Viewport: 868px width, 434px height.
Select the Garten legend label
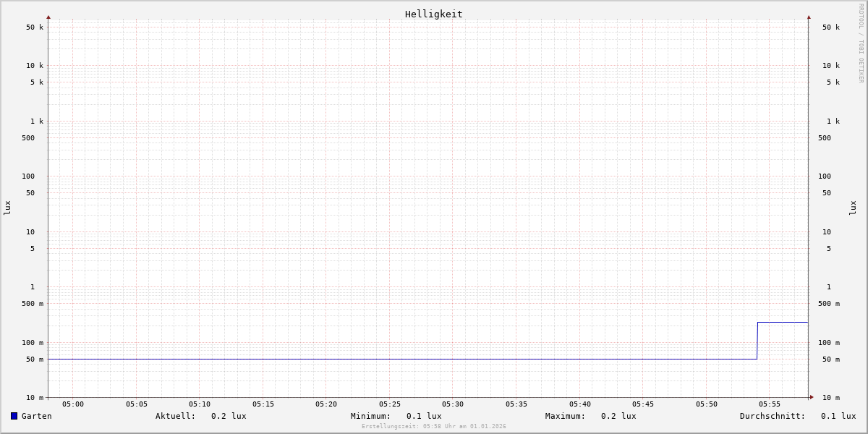[x=37, y=416]
